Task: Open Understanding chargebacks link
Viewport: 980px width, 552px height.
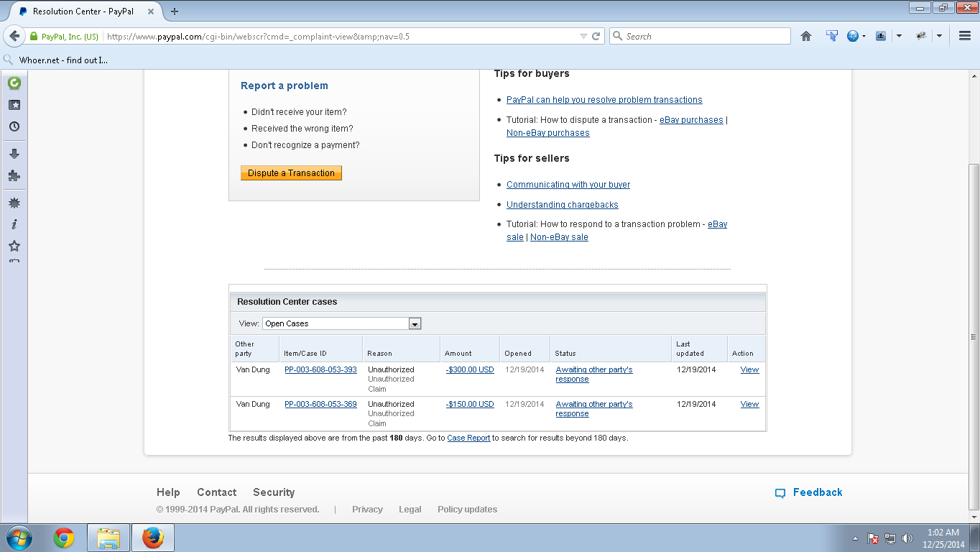Action: [563, 205]
